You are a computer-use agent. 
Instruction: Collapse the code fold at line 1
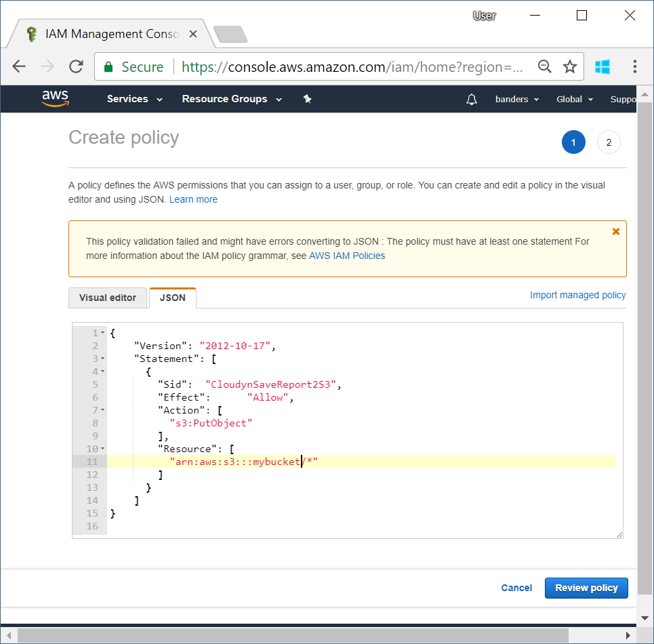pos(102,333)
